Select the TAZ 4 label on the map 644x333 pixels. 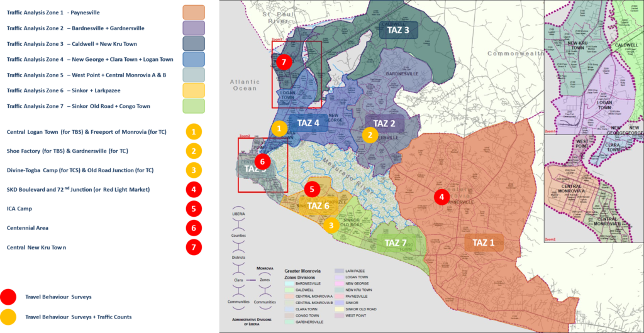coord(309,123)
